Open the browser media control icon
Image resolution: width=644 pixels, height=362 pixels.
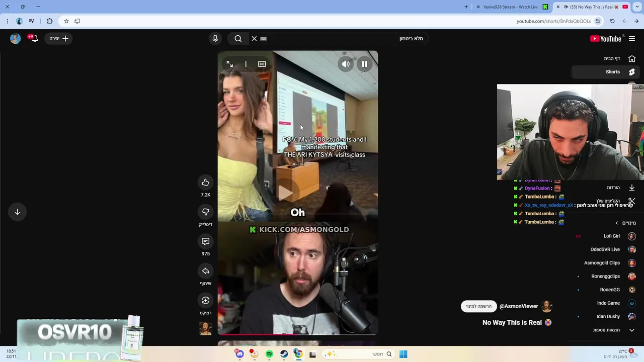coord(32,21)
